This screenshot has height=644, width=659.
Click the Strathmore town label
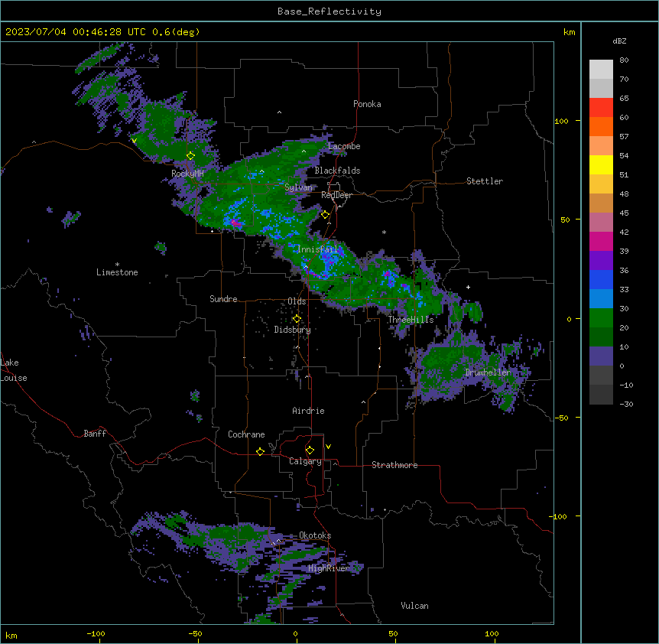[x=394, y=465]
